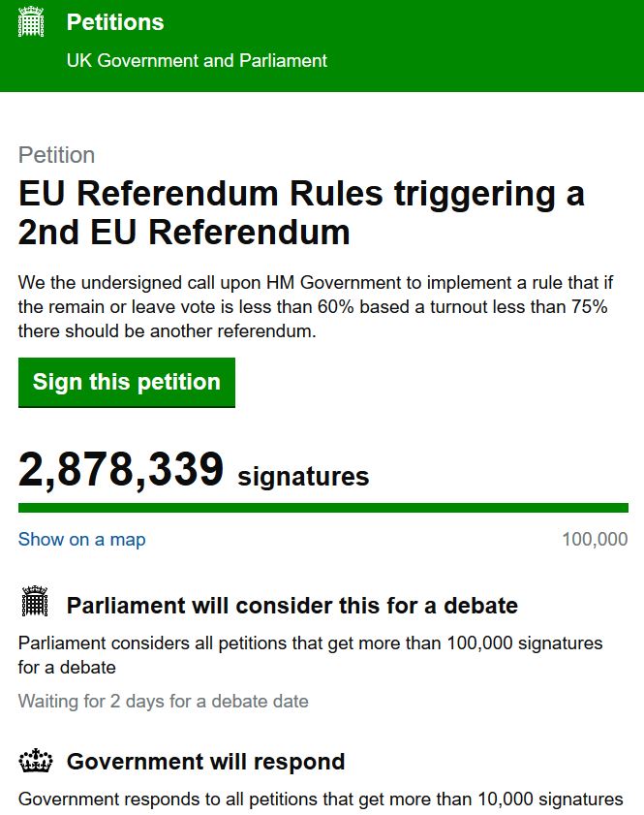The height and width of the screenshot is (815, 644).
Task: Click the 'Waiting for 2 days' status text
Action: pos(164,701)
